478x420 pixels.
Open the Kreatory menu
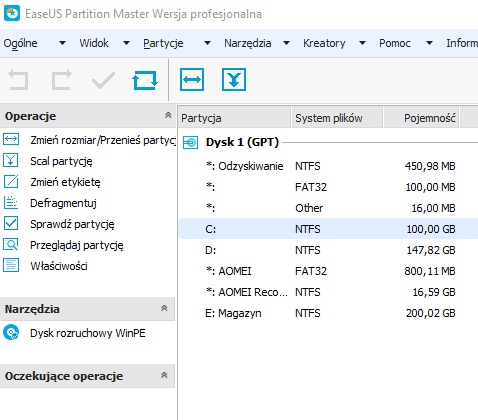coord(324,43)
